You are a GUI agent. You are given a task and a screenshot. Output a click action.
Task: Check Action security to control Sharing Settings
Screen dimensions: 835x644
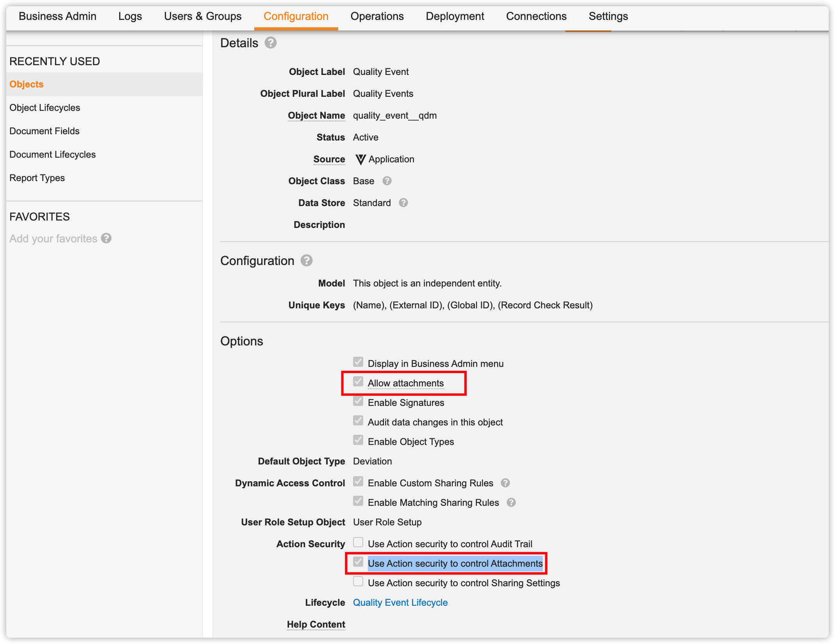tap(358, 582)
